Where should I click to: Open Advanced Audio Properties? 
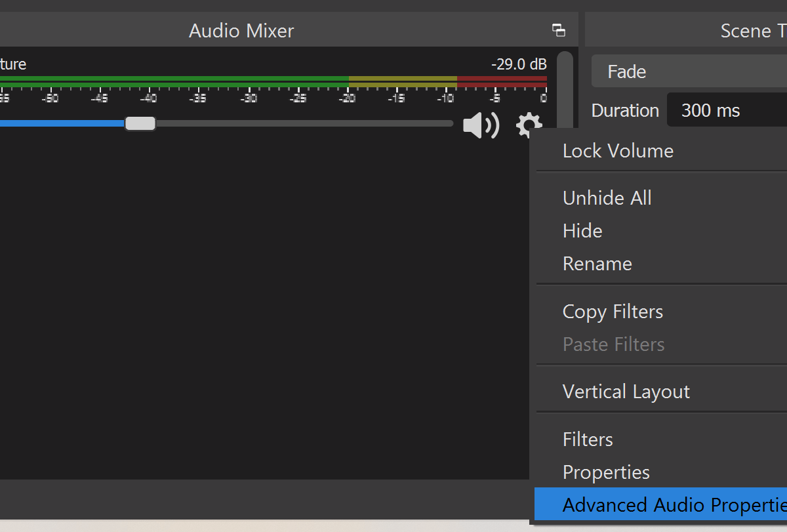tap(669, 505)
